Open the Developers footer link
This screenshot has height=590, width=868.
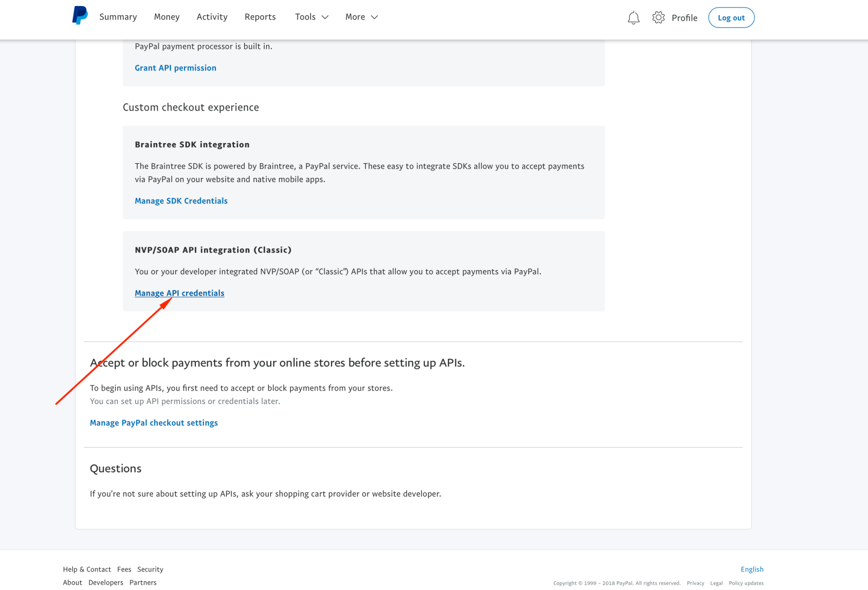point(106,582)
